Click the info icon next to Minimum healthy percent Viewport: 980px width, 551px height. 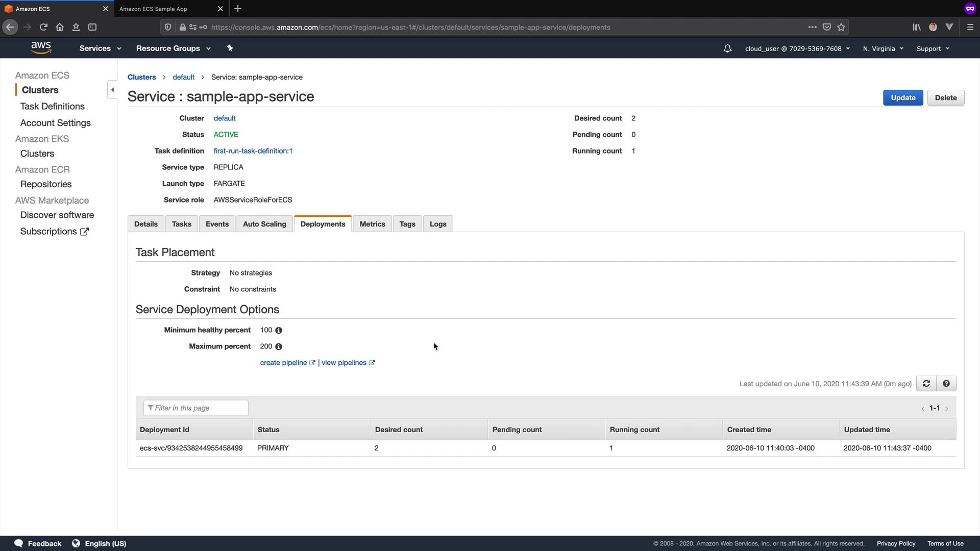tap(279, 331)
